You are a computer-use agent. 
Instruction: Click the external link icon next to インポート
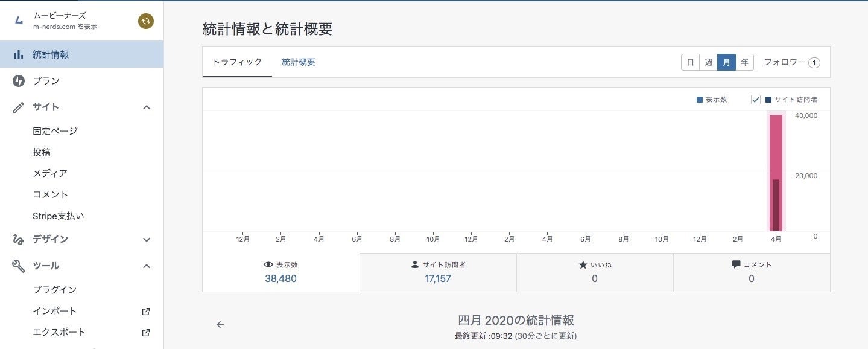pos(145,312)
